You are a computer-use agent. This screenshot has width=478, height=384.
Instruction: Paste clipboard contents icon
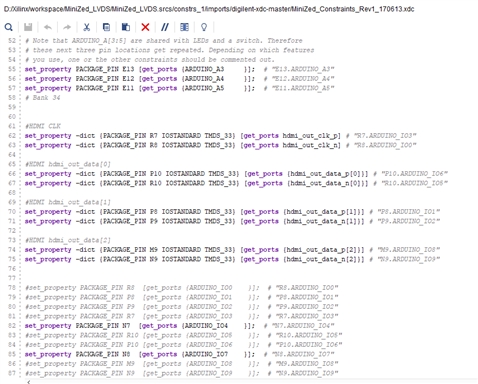pyautogui.click(x=126, y=27)
